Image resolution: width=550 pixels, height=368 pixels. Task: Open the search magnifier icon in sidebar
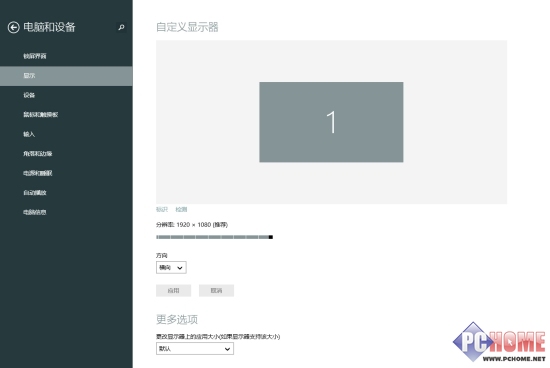[121, 27]
